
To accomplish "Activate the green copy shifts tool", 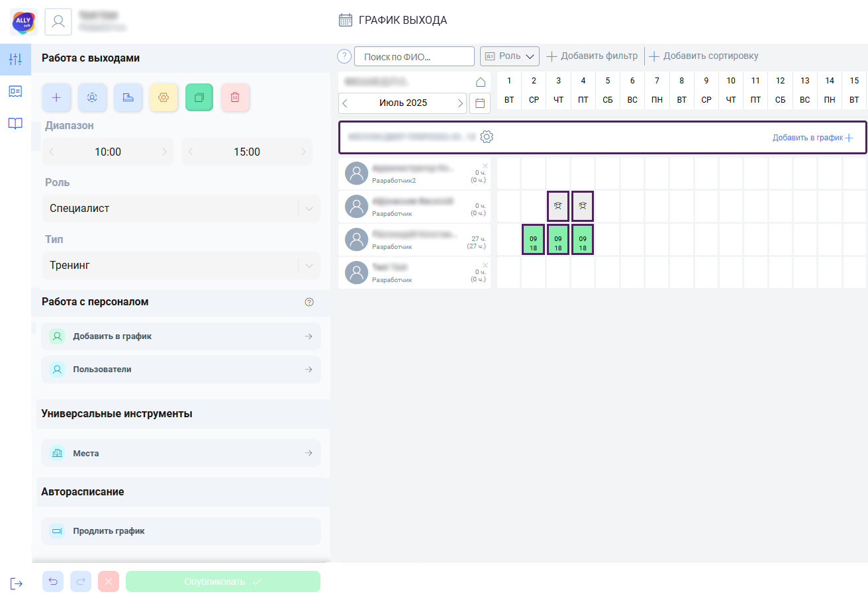I will click(199, 97).
